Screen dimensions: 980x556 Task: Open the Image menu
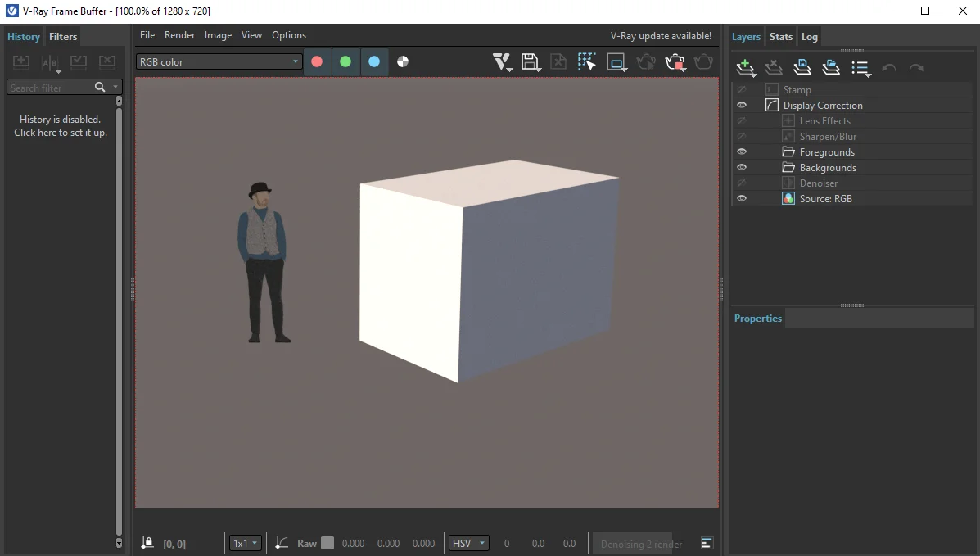click(x=218, y=35)
